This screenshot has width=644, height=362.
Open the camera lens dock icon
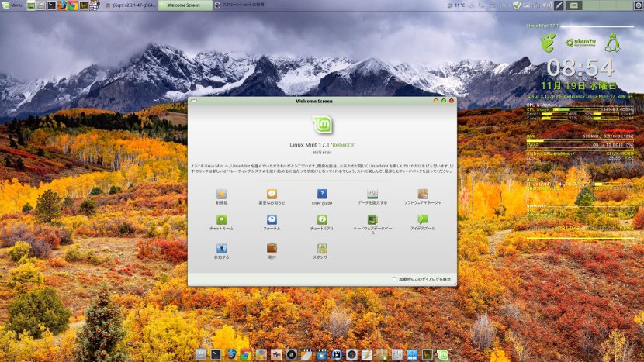click(351, 354)
